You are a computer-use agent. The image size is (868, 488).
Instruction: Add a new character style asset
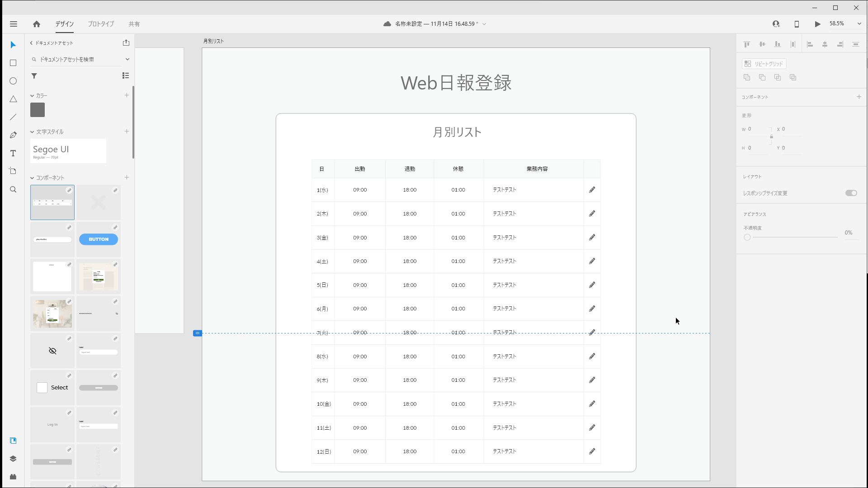127,131
